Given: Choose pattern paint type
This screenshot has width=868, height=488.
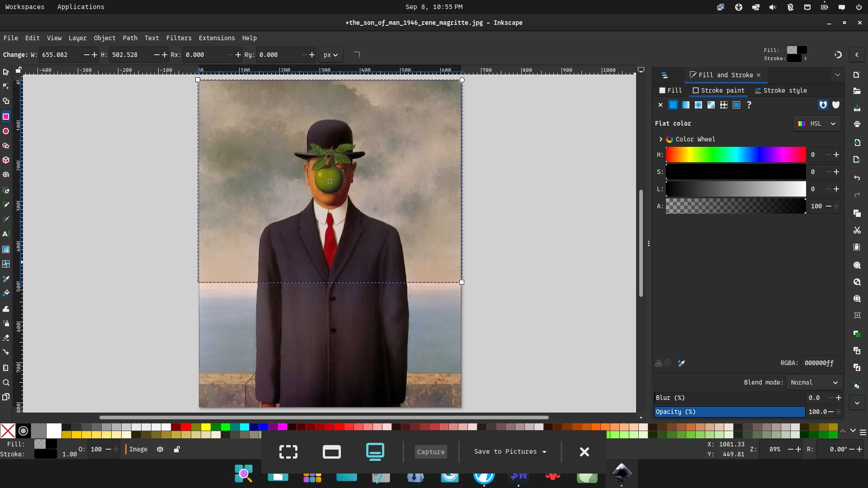Looking at the screenshot, I should [x=724, y=105].
